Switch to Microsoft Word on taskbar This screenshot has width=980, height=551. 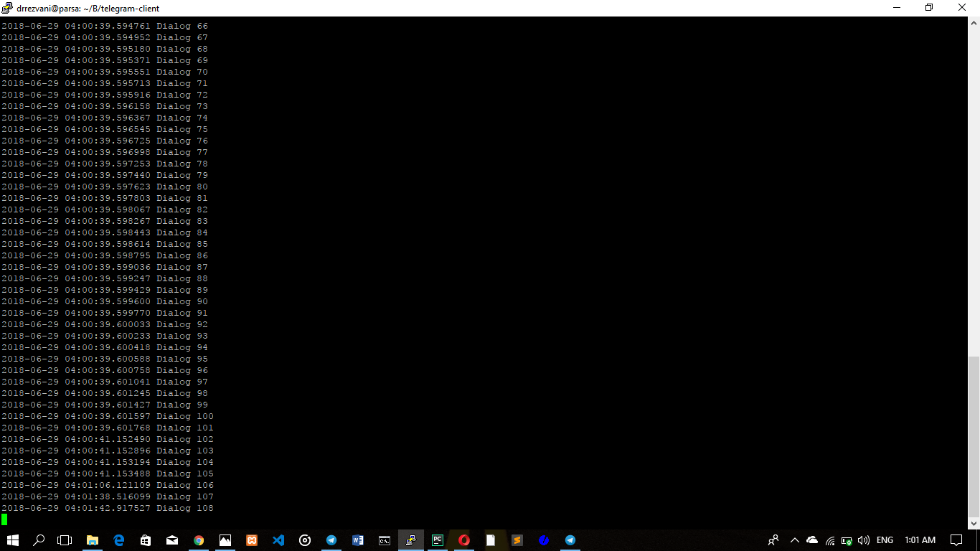coord(358,540)
